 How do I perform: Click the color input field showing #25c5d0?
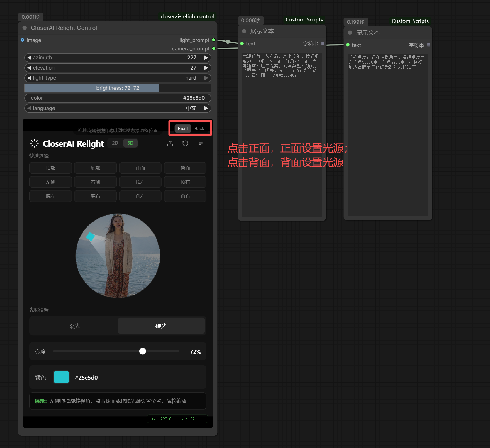[118, 98]
